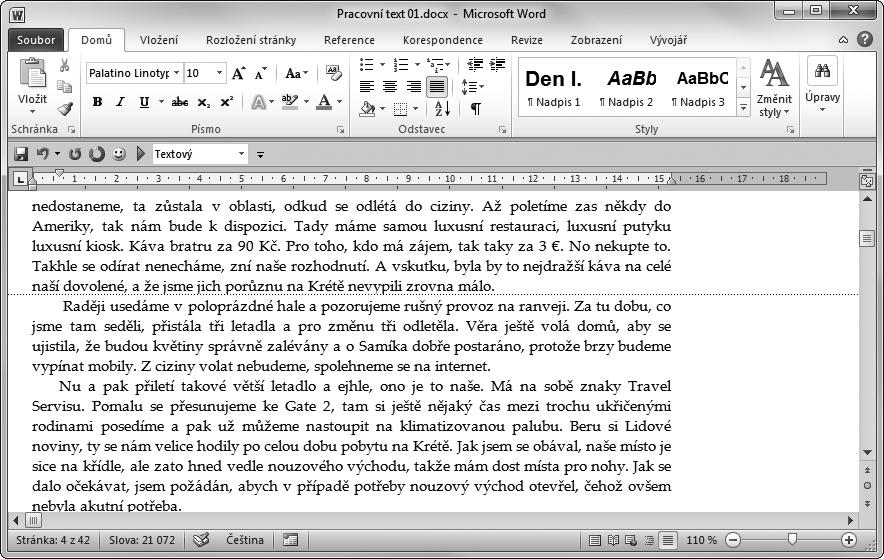Viewport: 884px width, 559px height.
Task: Click the Čeština language indicator
Action: 245,540
